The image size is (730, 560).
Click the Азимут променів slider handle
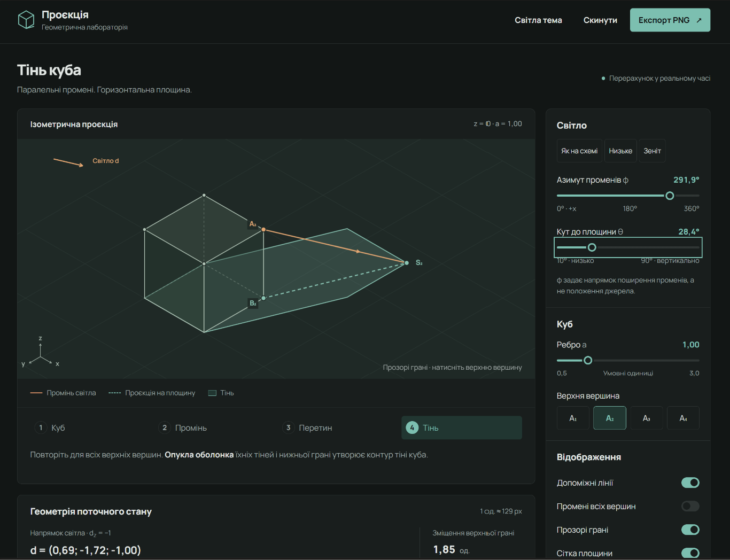click(670, 196)
